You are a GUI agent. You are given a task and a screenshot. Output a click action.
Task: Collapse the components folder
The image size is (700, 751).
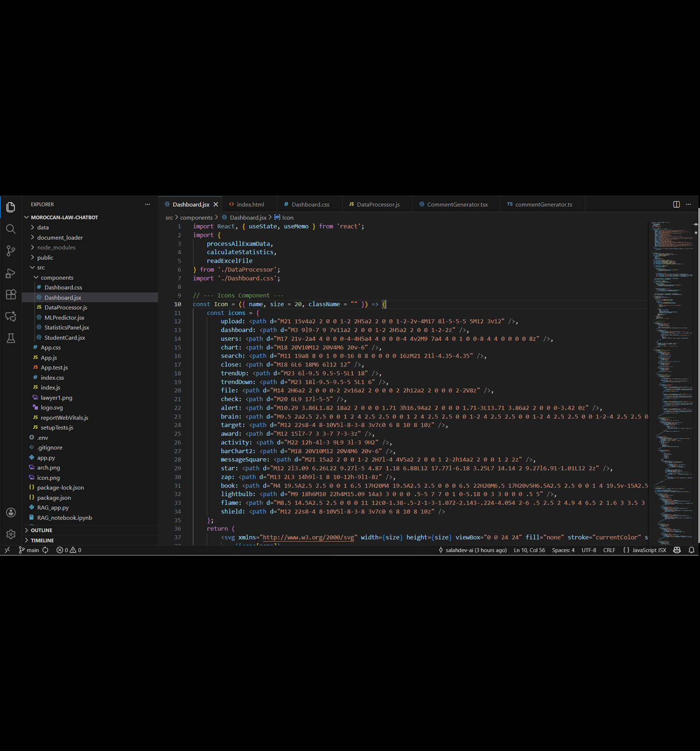tap(56, 278)
